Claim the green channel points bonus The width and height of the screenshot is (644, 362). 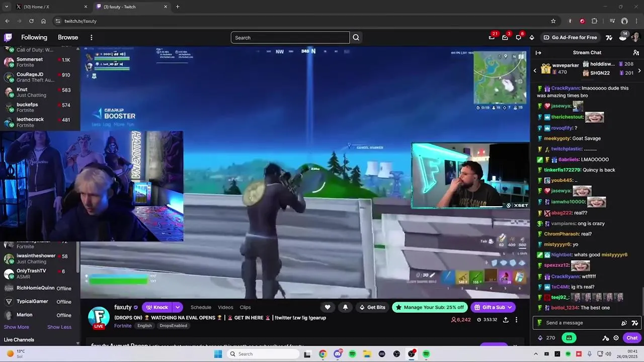click(x=569, y=338)
